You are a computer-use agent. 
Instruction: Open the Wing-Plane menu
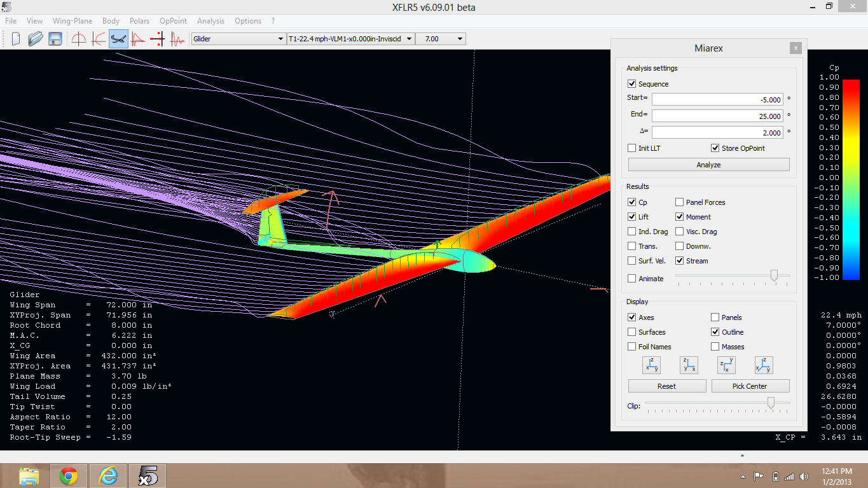(72, 21)
